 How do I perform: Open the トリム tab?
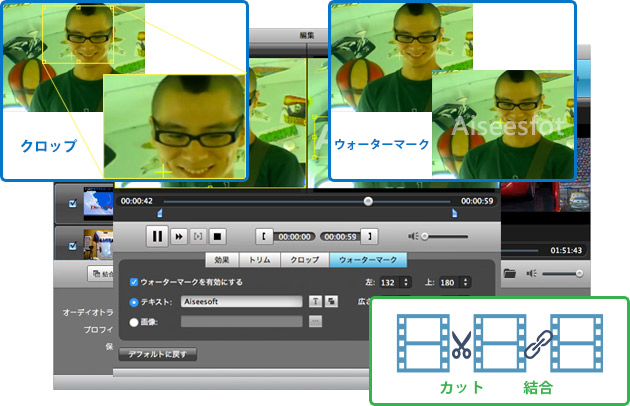pyautogui.click(x=260, y=260)
